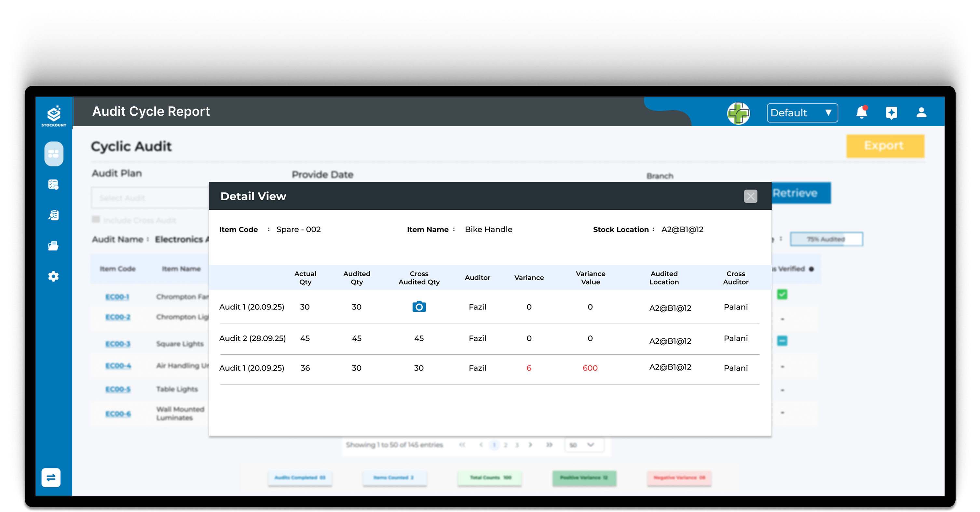Click the yellow Export button
Screen dimensions: 980x512
tap(885, 146)
